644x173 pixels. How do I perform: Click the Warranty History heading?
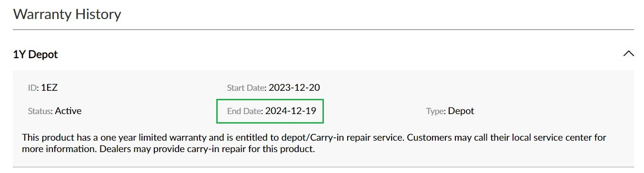(x=67, y=14)
